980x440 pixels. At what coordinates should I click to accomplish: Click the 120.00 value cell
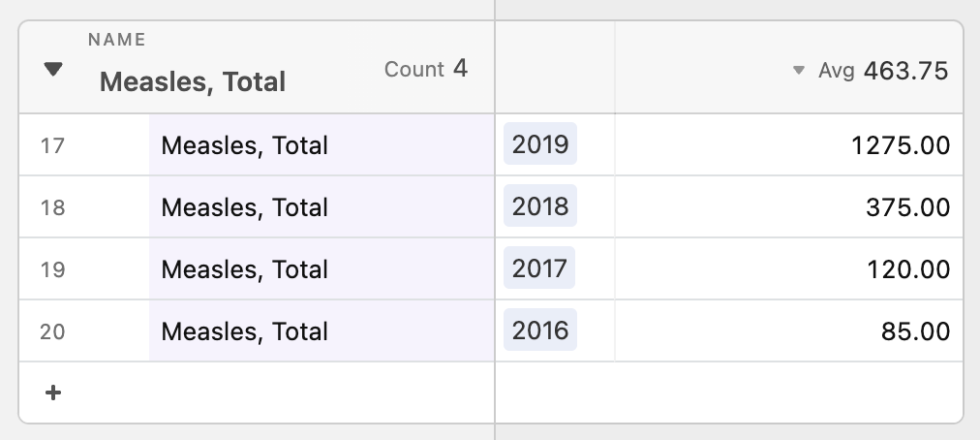point(789,268)
